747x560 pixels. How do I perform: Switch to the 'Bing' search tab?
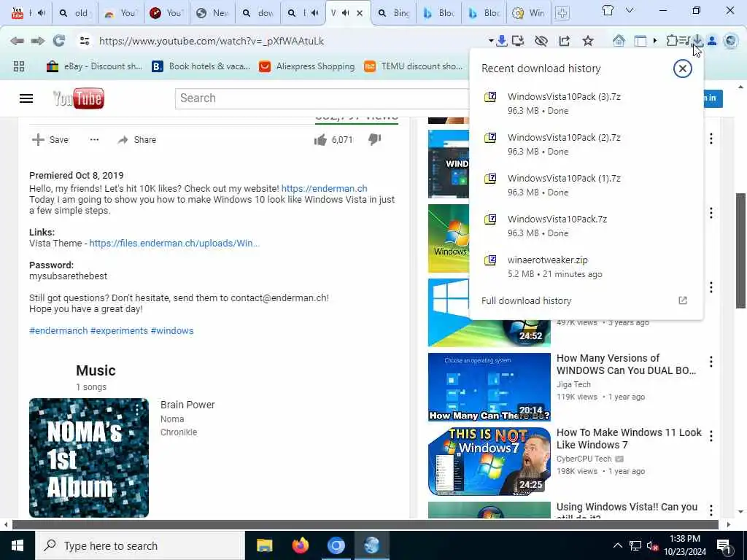[394, 13]
